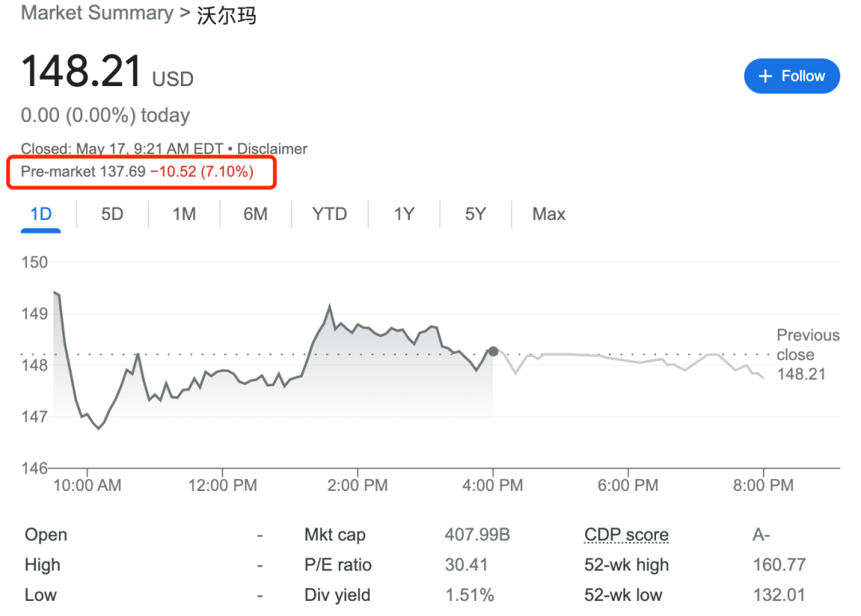The width and height of the screenshot is (861, 616).
Task: Click the 0.00 (0.00%) today change text
Action: coord(105,116)
